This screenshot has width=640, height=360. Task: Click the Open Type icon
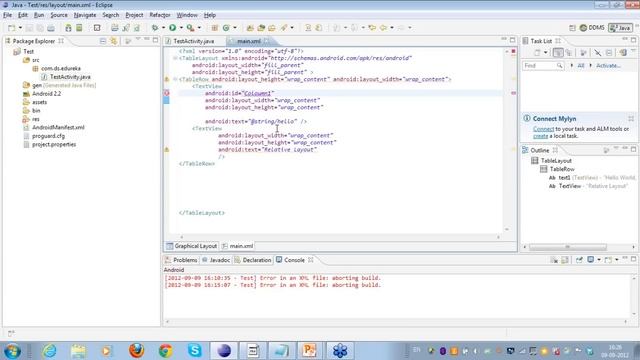tap(250, 28)
